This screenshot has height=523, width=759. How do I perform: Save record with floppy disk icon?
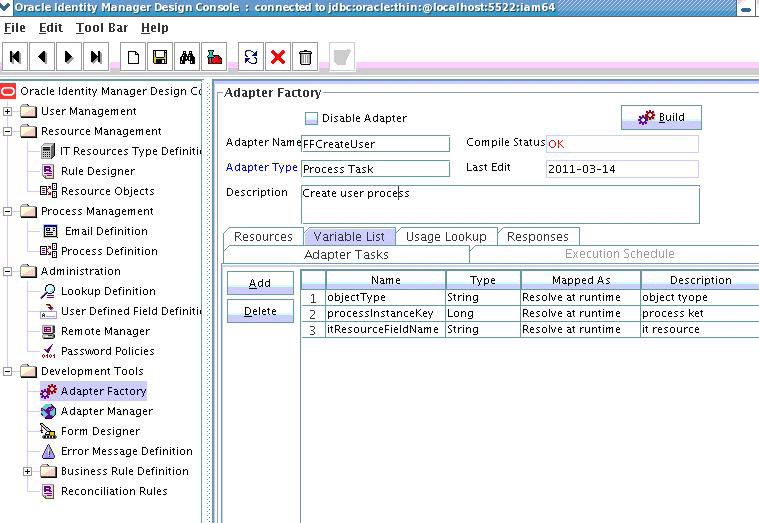click(x=160, y=57)
